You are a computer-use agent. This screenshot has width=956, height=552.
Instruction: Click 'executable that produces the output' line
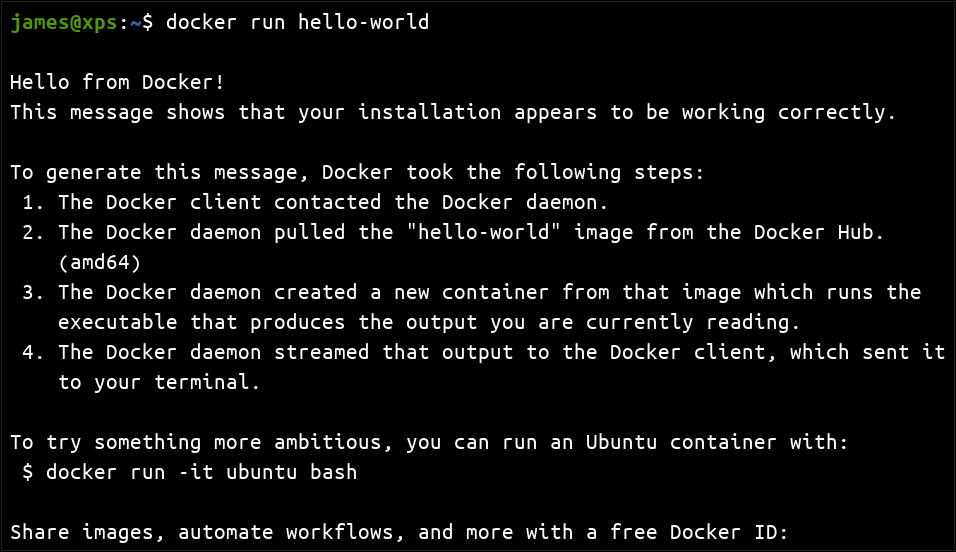point(429,322)
